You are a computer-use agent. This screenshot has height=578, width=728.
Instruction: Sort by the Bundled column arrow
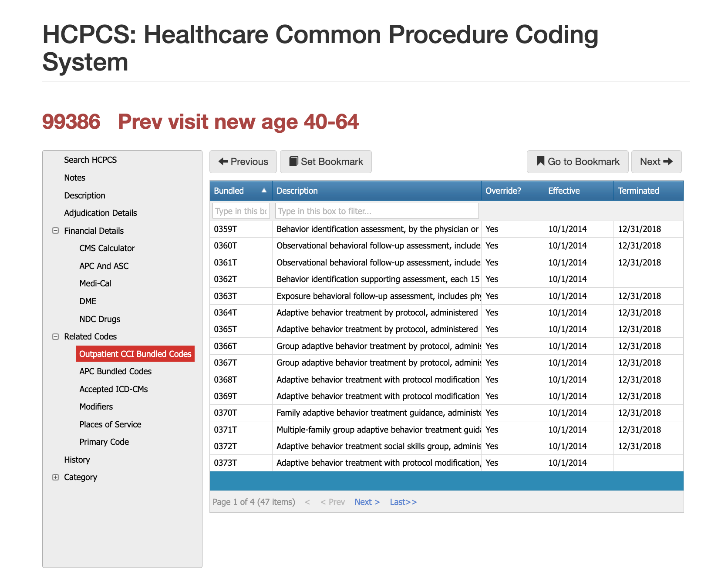(264, 191)
